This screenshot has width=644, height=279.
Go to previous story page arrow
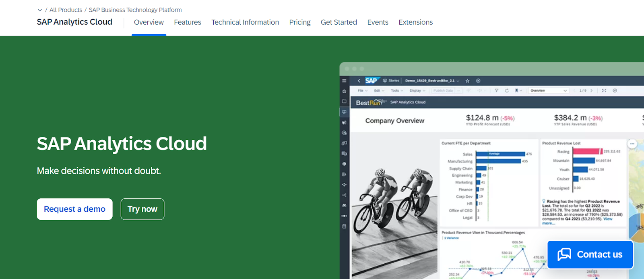point(574,91)
